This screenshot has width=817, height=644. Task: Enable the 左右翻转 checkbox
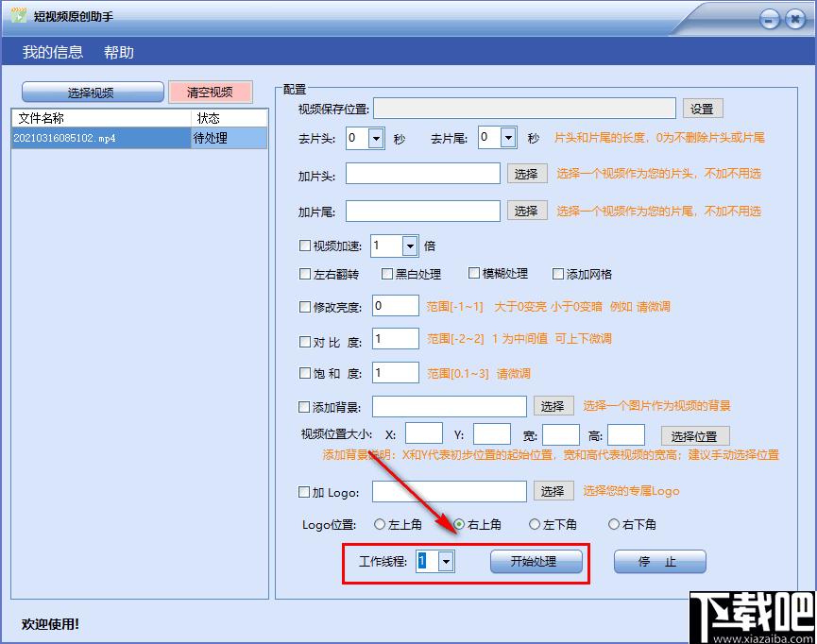tap(305, 274)
